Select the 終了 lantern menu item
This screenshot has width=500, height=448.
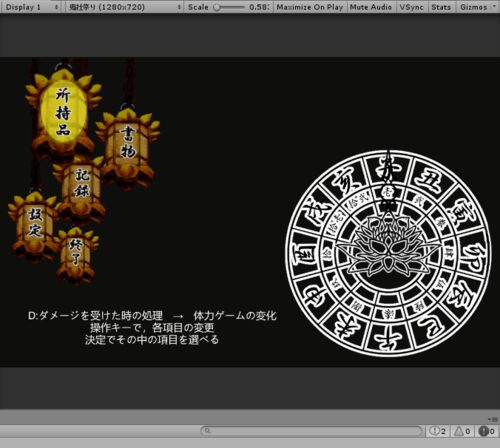coord(76,255)
